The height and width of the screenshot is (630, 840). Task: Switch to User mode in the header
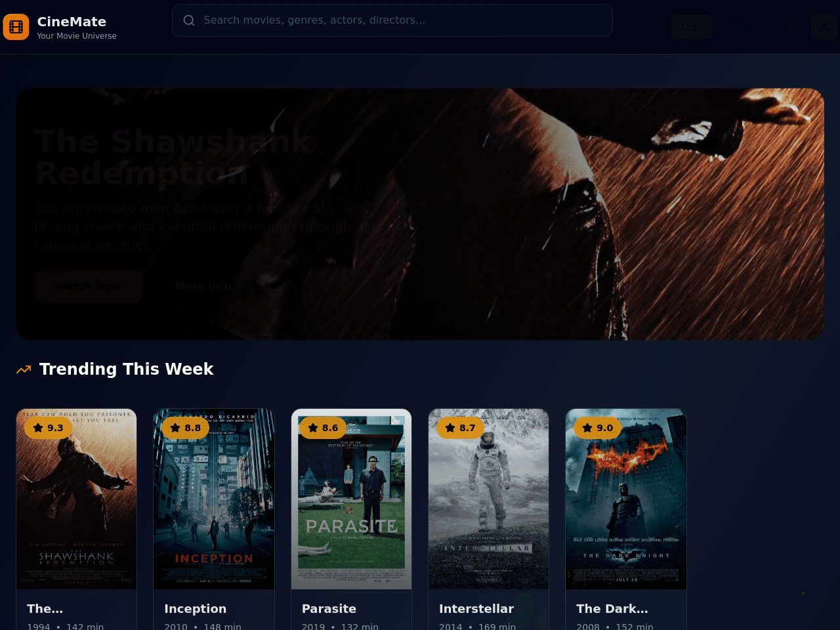tap(692, 27)
